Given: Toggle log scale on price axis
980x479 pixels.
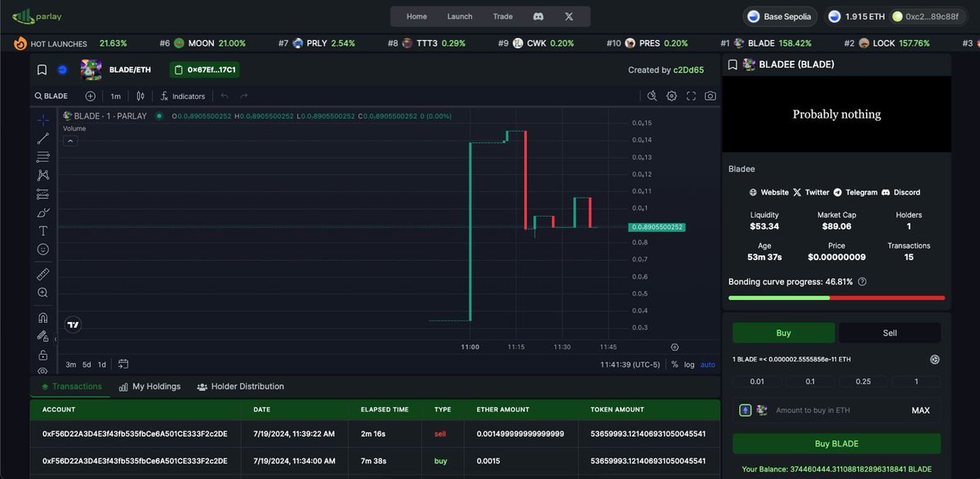Looking at the screenshot, I should point(689,365).
